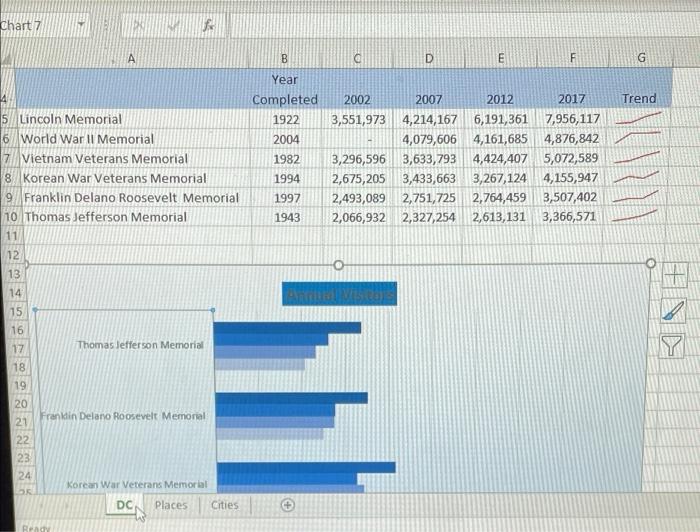
Task: Click the 2012 header cell
Action: (x=500, y=99)
